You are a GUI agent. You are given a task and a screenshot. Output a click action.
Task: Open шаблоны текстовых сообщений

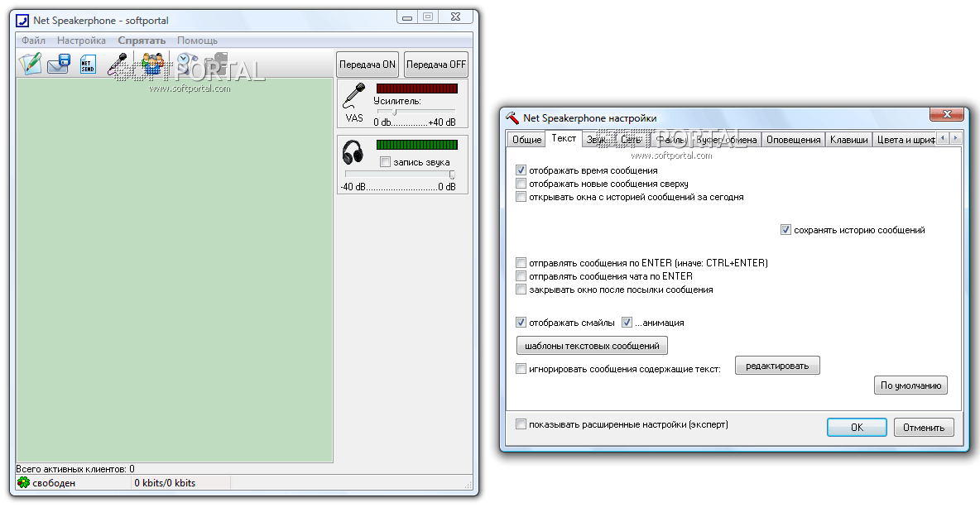[x=592, y=346]
